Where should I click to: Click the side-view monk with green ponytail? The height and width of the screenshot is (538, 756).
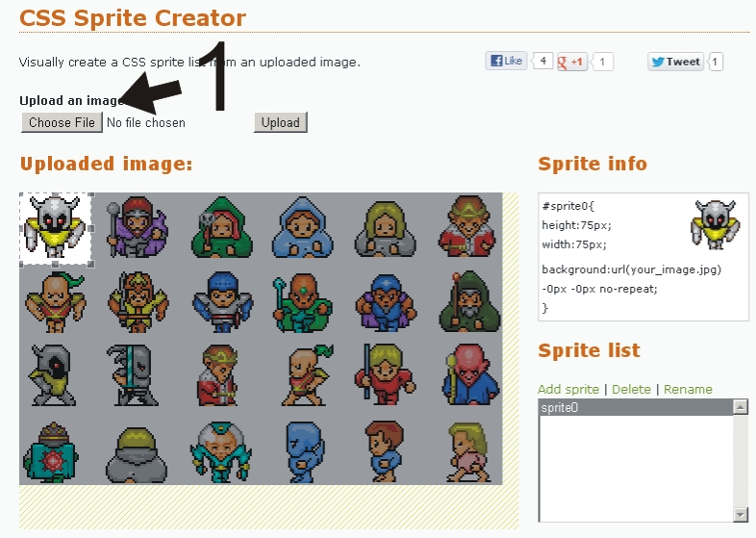[x=308, y=375]
